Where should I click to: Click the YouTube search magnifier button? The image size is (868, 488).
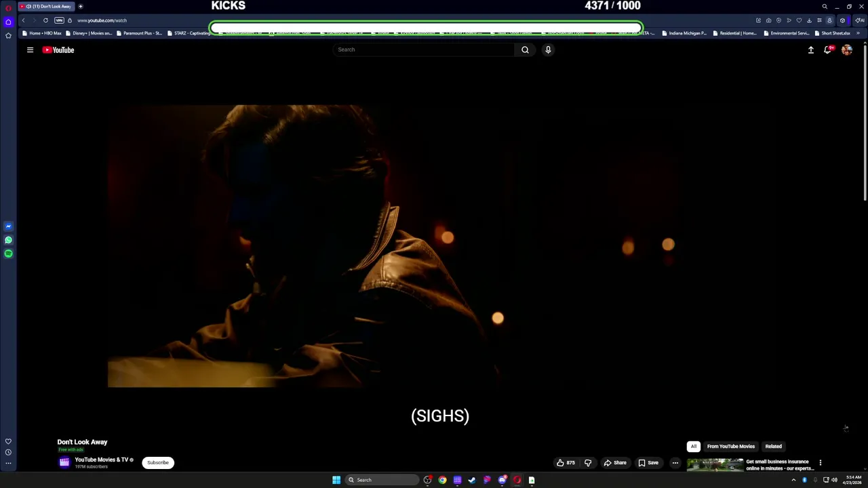coord(525,49)
